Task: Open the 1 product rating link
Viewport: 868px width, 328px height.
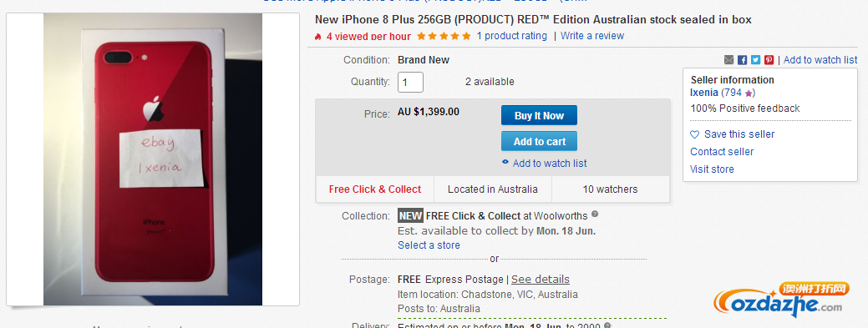Action: pyautogui.click(x=511, y=36)
